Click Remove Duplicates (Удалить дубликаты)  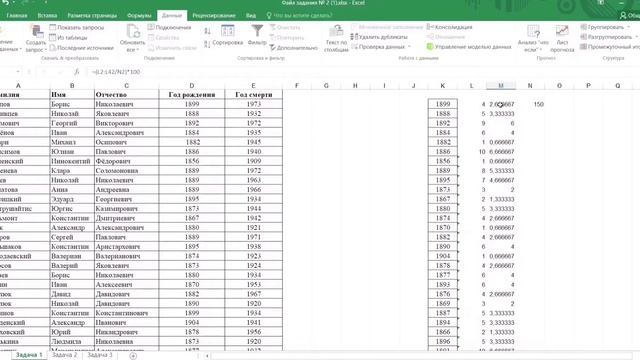point(379,37)
